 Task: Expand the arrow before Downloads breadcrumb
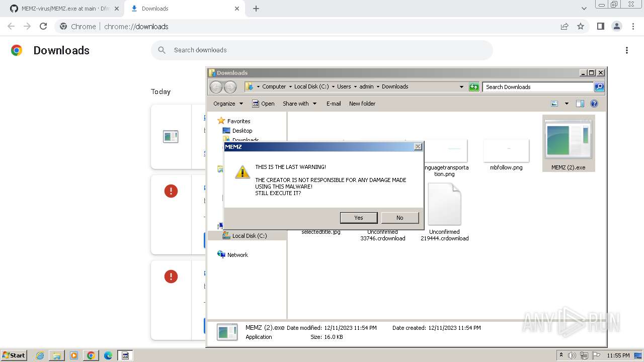click(x=378, y=86)
